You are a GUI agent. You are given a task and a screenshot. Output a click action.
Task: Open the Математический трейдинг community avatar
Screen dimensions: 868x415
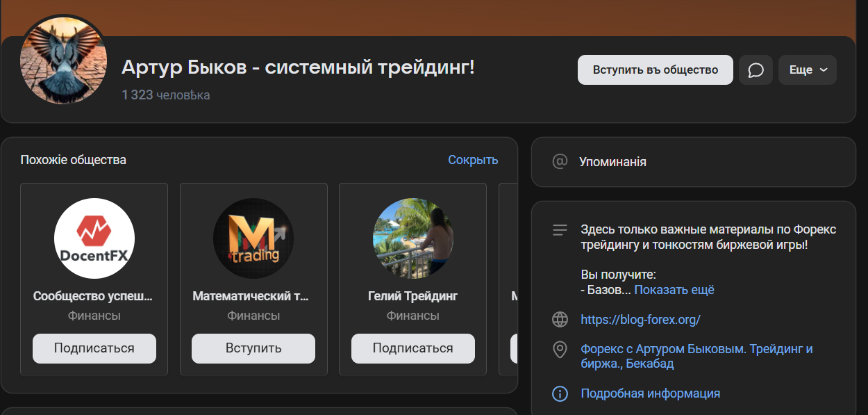pyautogui.click(x=253, y=238)
